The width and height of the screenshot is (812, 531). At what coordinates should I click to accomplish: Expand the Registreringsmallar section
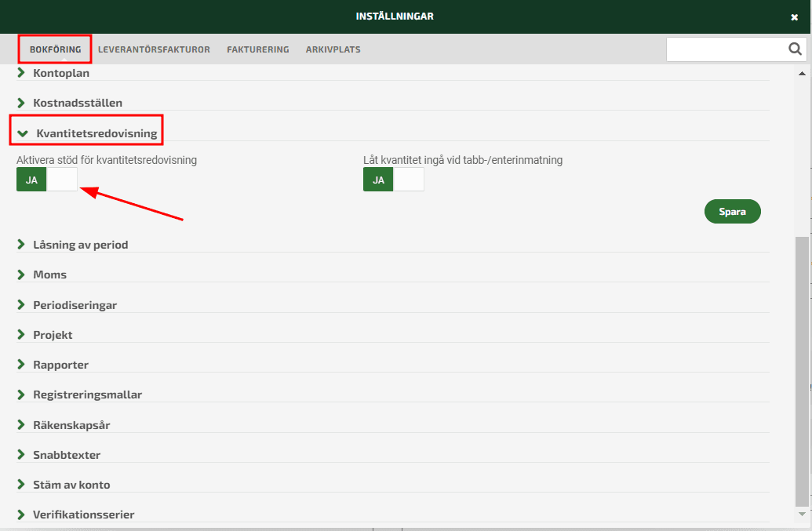click(87, 395)
